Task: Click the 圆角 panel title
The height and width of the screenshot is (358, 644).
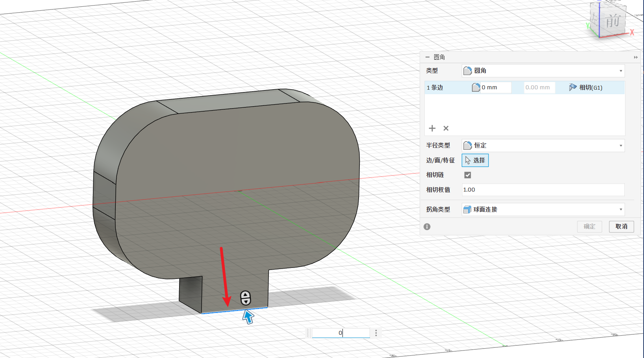Action: (x=439, y=57)
